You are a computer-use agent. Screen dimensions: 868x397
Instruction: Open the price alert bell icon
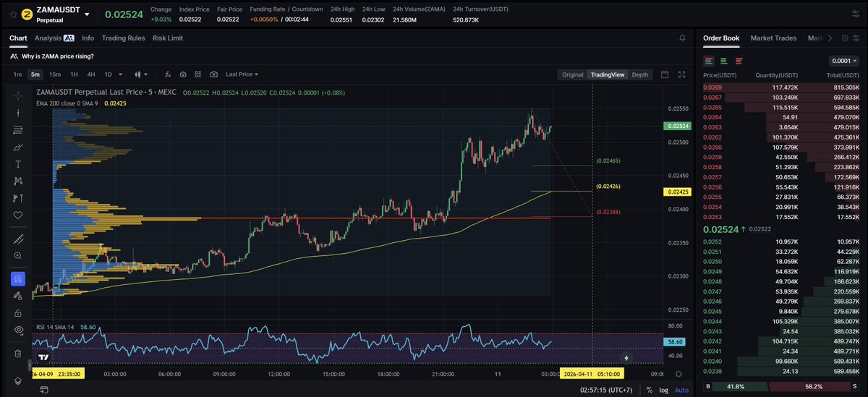[x=682, y=38]
